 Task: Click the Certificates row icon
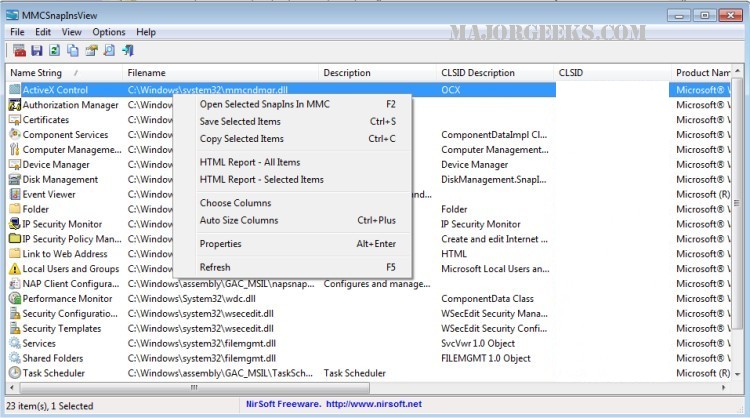pyautogui.click(x=15, y=120)
